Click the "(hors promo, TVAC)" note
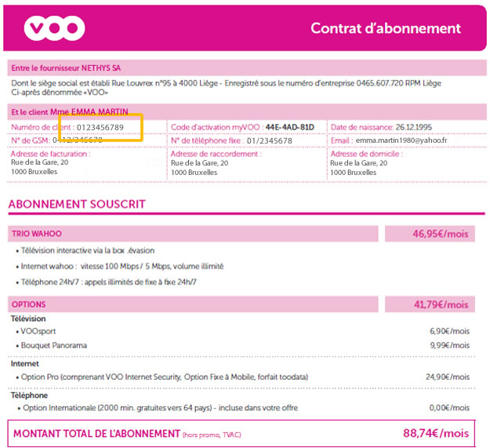Image resolution: width=490 pixels, height=448 pixels. 212,435
